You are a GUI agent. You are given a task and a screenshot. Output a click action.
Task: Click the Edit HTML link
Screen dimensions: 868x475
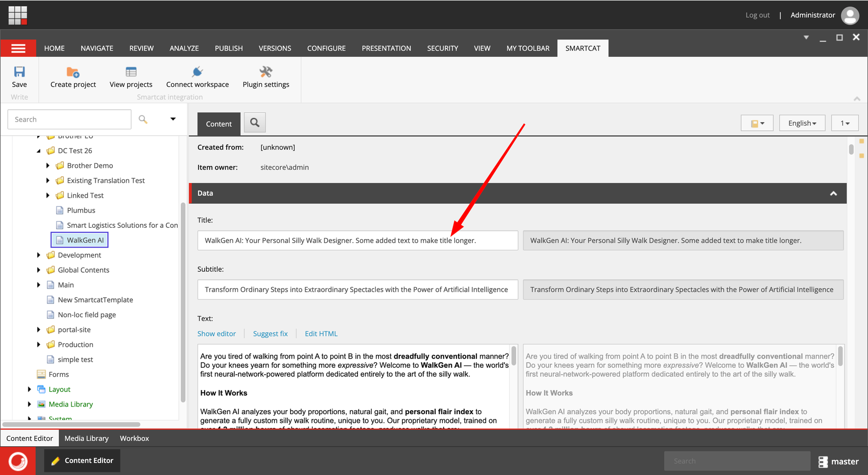coord(321,334)
